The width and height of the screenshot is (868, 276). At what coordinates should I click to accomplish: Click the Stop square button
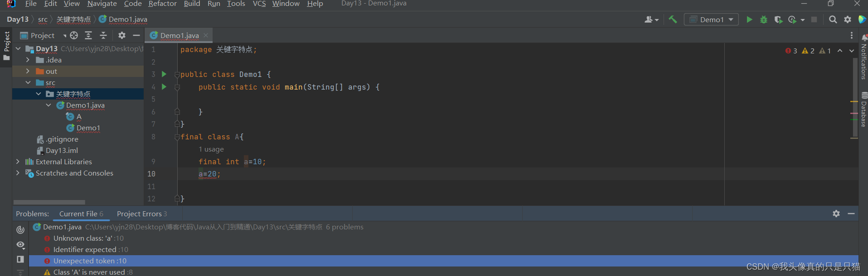(814, 19)
